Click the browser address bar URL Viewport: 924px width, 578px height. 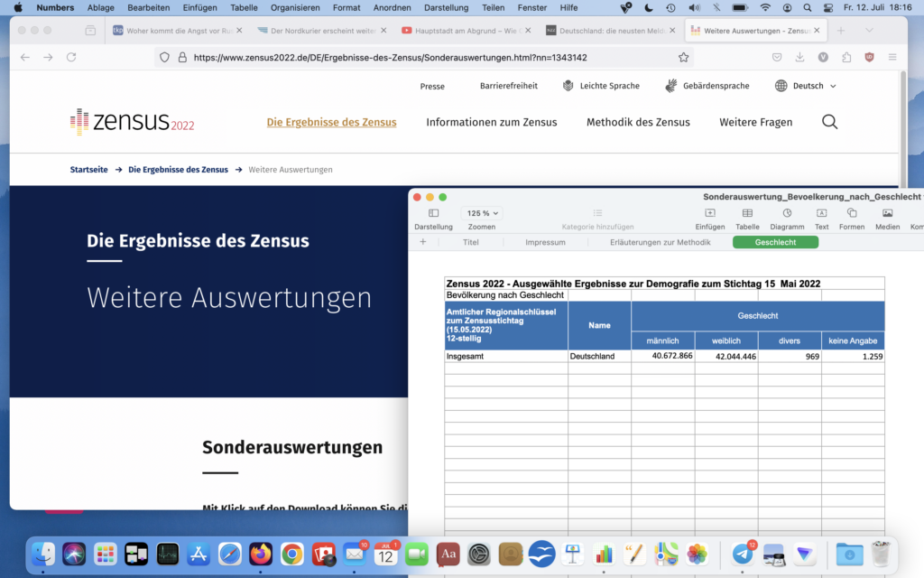click(x=390, y=57)
